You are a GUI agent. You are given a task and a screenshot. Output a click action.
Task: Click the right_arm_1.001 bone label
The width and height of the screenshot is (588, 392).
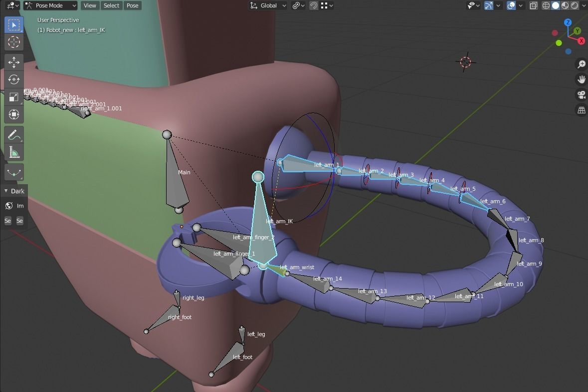pos(101,108)
